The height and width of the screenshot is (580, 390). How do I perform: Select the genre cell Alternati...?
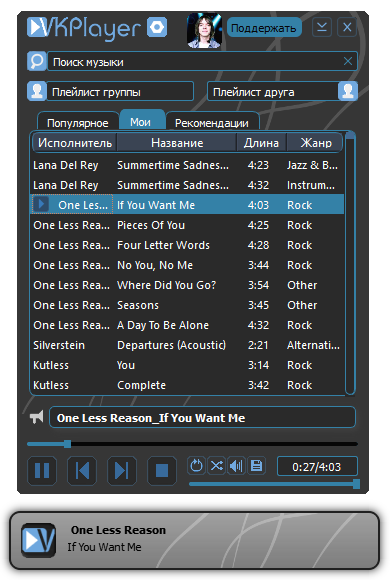tap(313, 345)
